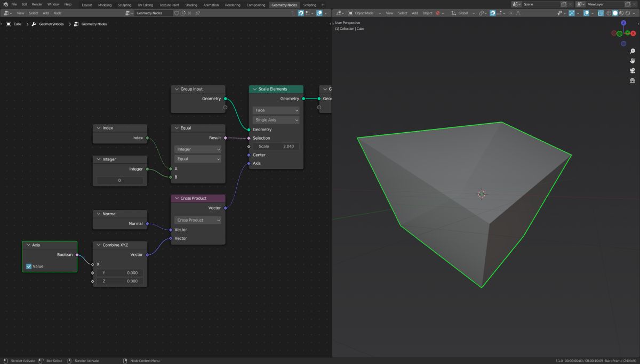Click the Scale value field showing 2.040

(x=276, y=146)
